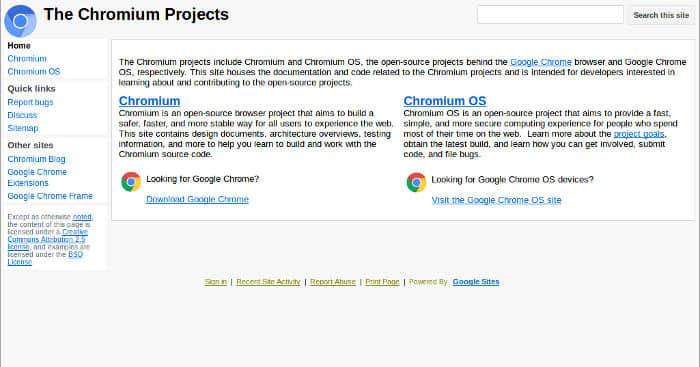The height and width of the screenshot is (367, 700).
Task: Click 'Report Abuse' footer link
Action: (333, 282)
